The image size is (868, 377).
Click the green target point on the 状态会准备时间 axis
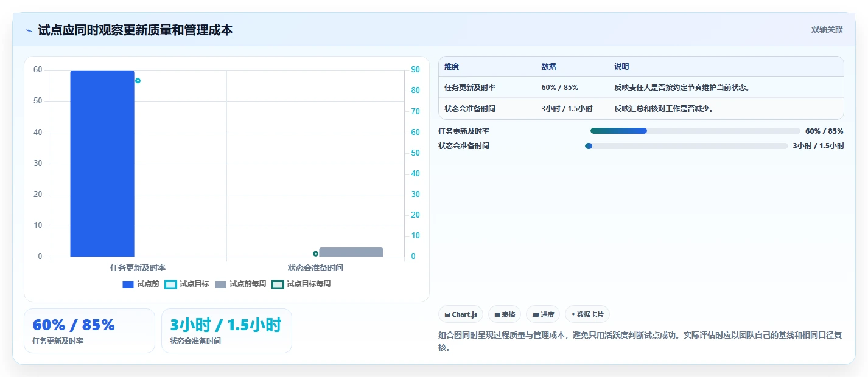tap(315, 254)
